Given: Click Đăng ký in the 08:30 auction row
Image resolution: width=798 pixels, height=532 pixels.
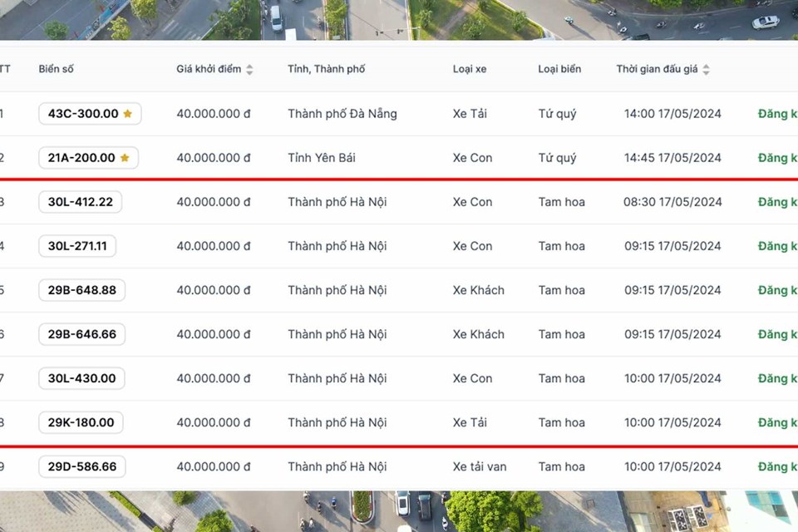Looking at the screenshot, I should pos(777,202).
